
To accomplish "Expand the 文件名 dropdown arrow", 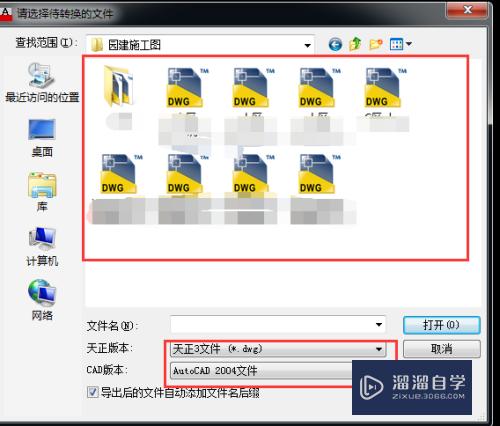I will click(x=379, y=324).
